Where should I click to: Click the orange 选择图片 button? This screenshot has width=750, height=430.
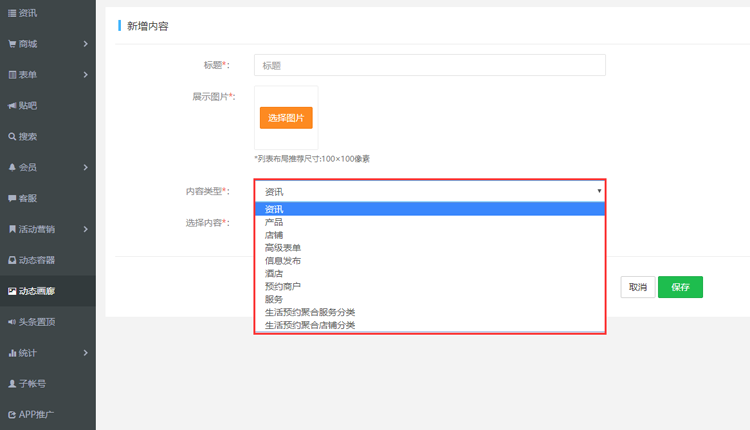[286, 118]
